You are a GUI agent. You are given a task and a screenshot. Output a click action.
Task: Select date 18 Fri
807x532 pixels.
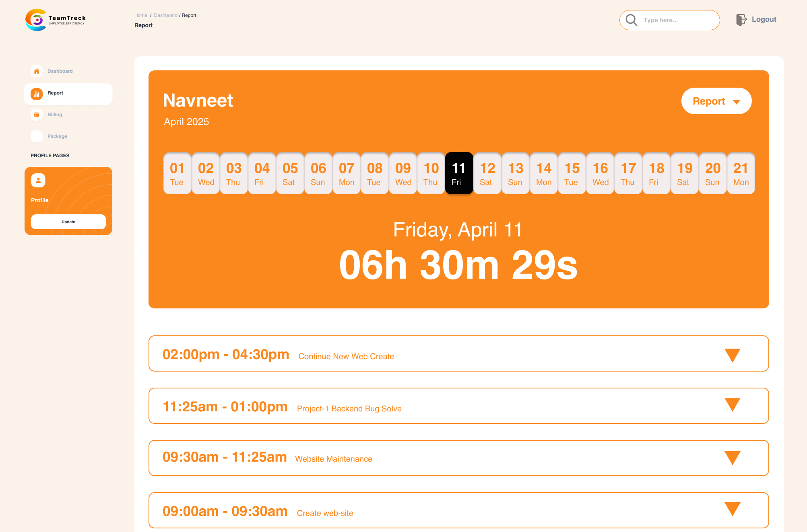[x=656, y=173]
